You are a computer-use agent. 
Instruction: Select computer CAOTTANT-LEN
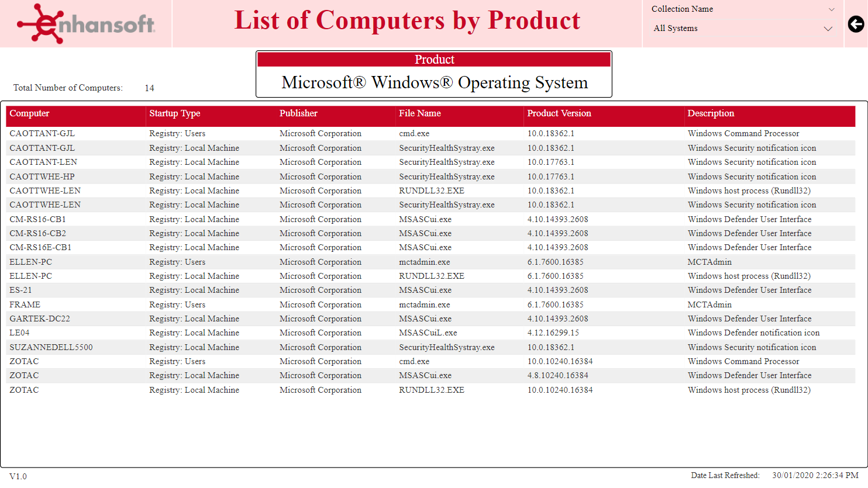(43, 162)
